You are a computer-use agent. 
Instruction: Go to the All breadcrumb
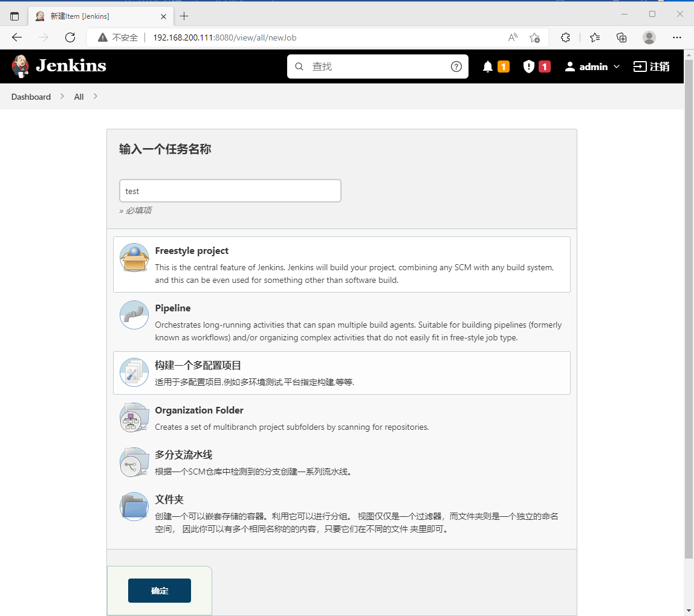(79, 97)
